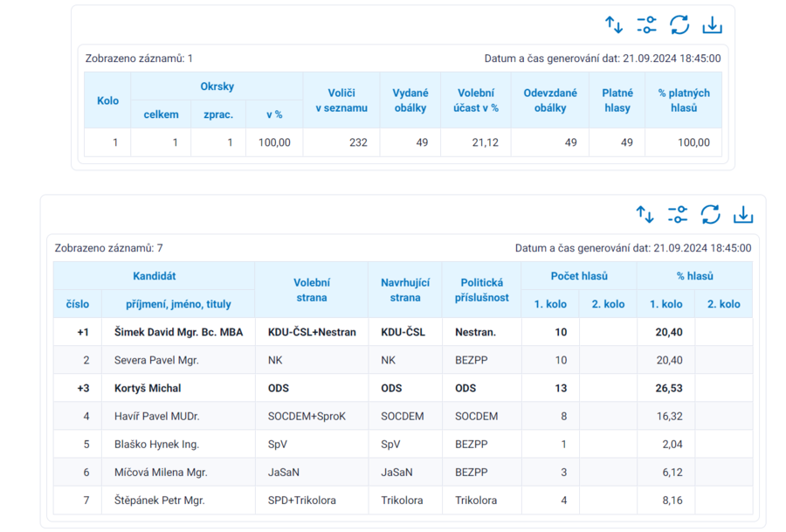The image size is (786, 532).
Task: Click the data generation timestamp above turnout table
Action: (603, 59)
